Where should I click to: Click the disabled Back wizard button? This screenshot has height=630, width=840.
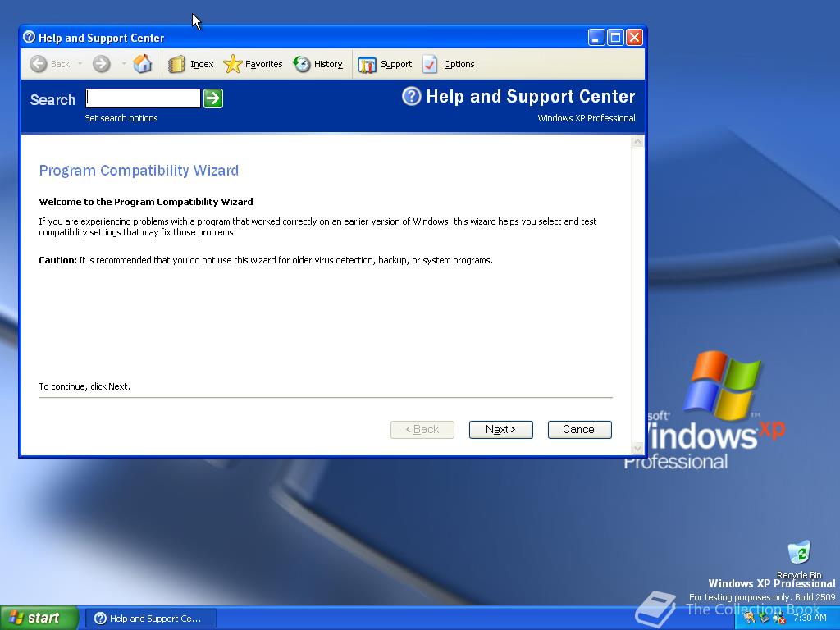422,429
